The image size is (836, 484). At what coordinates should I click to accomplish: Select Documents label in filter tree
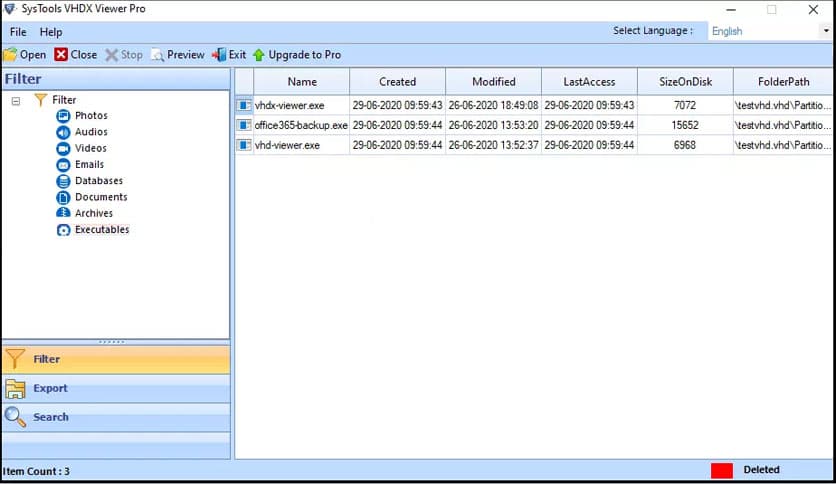click(101, 197)
